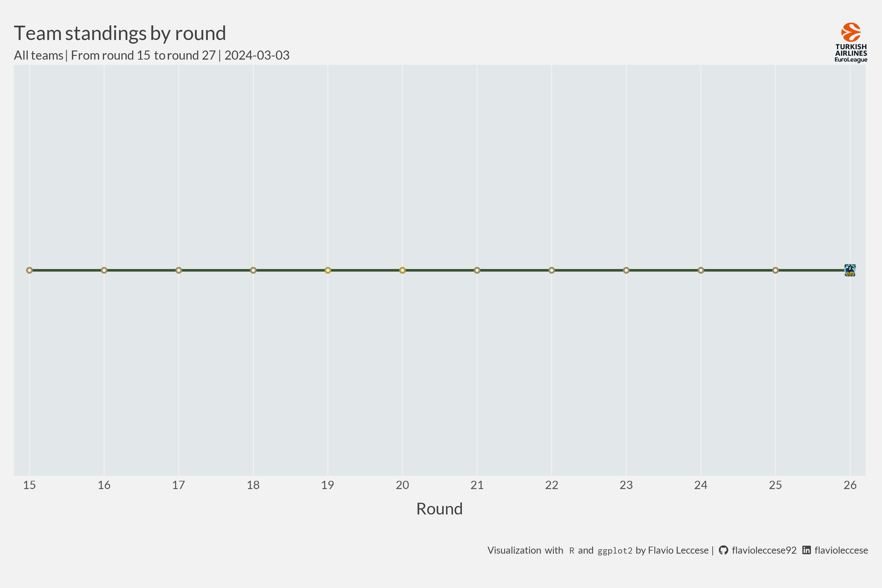The height and width of the screenshot is (588, 882).
Task: Select the data point at round 15
Action: 30,270
